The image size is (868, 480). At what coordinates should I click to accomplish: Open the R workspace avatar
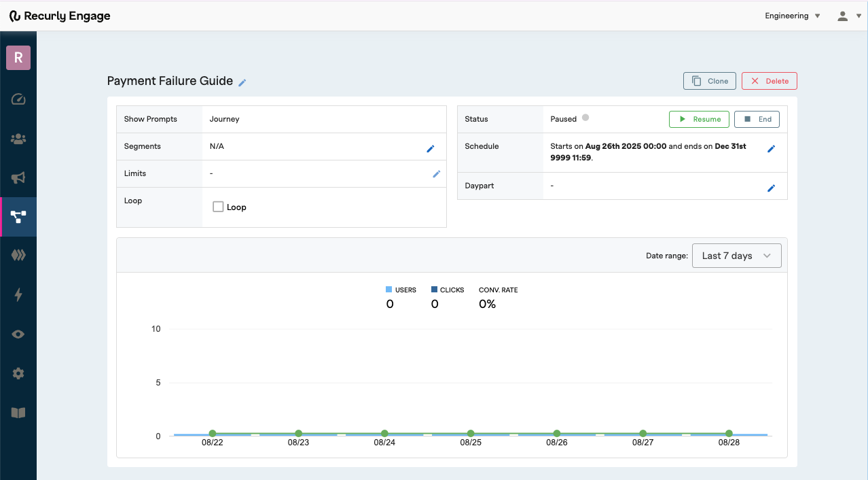tap(18, 58)
